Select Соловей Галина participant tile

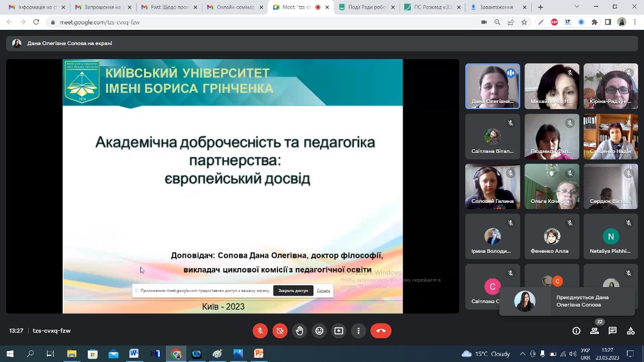492,186
